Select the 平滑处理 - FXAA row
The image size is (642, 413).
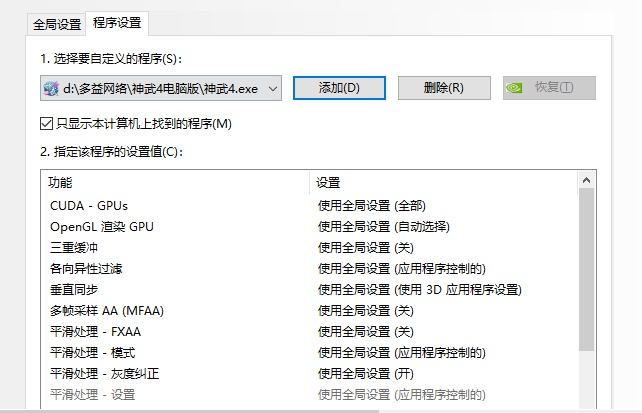coord(309,332)
